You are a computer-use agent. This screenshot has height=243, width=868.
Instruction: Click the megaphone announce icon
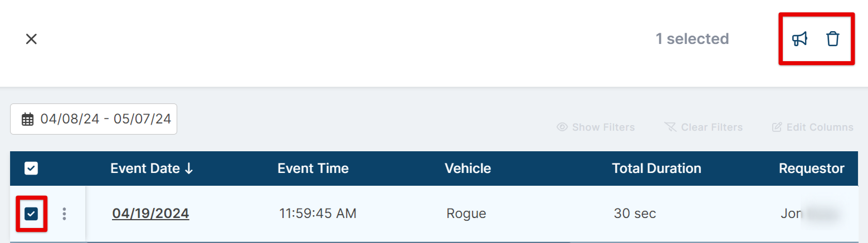800,39
